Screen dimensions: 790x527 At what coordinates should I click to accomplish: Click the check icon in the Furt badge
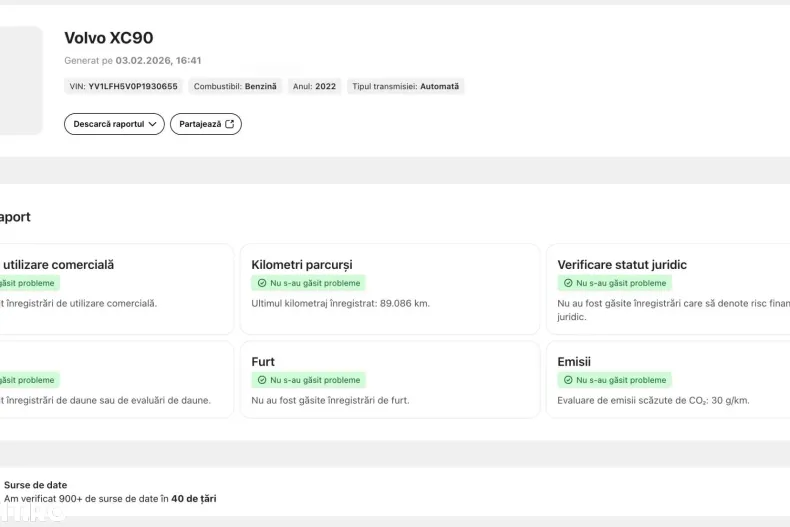click(262, 380)
